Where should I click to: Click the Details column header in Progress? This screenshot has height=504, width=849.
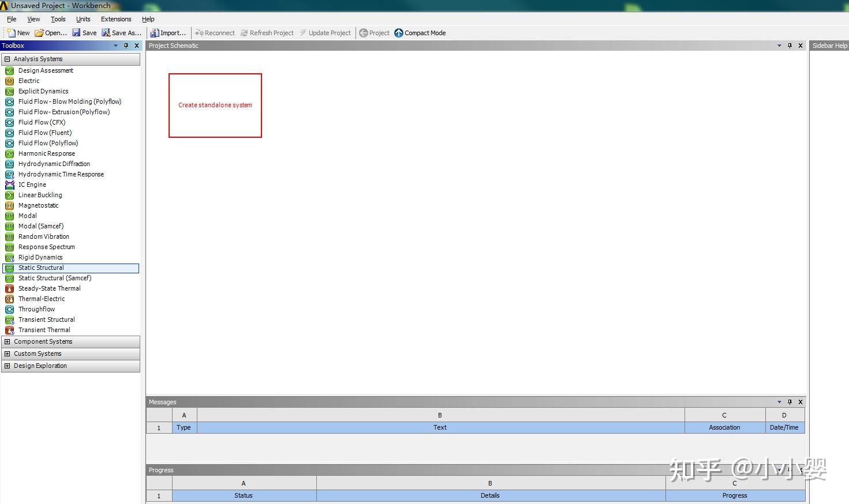click(491, 495)
